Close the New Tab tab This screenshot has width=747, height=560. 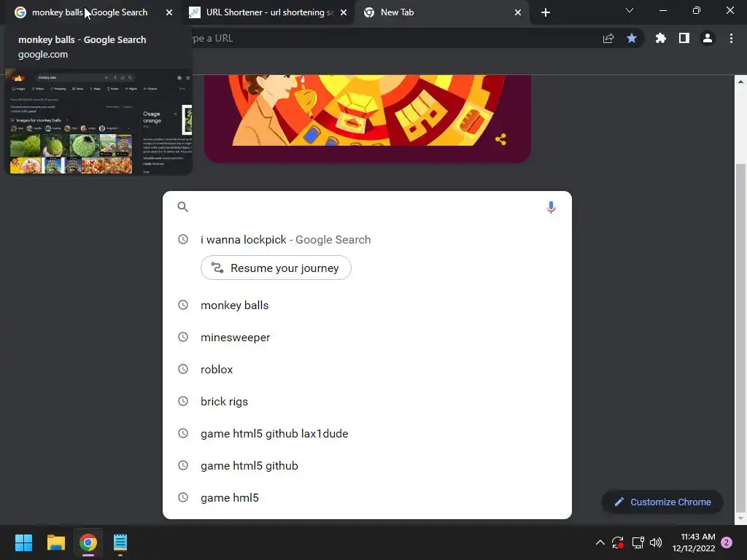click(518, 12)
